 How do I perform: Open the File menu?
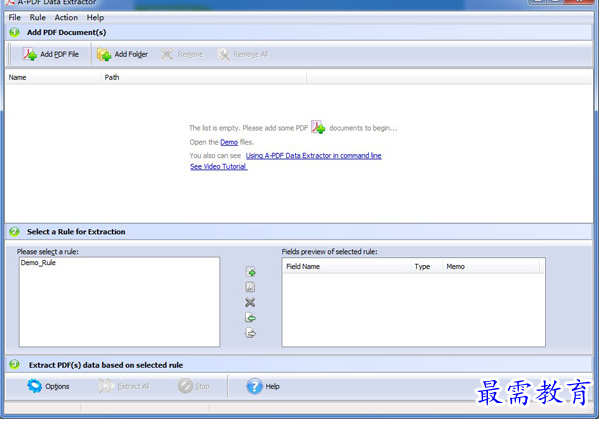point(15,18)
